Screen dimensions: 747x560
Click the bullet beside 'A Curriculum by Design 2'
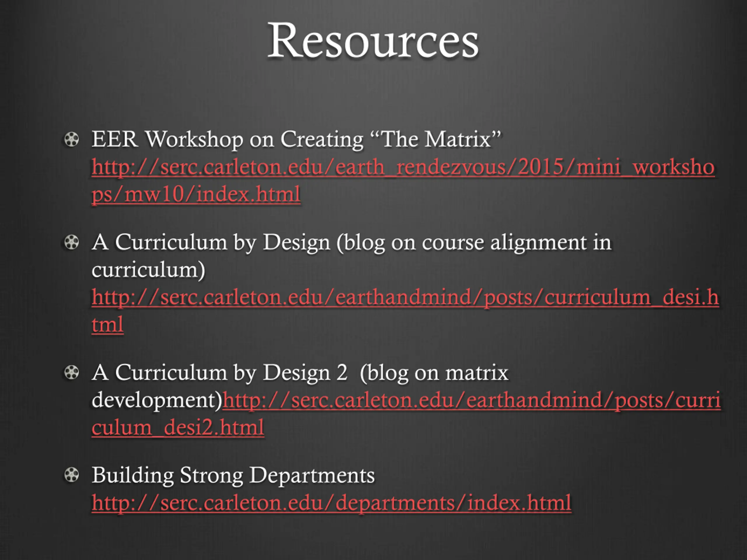point(71,373)
